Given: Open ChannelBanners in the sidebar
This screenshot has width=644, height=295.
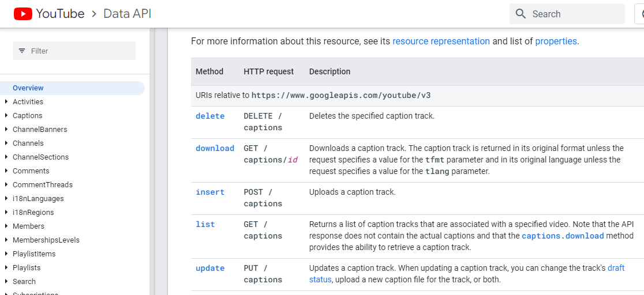Looking at the screenshot, I should click(40, 129).
